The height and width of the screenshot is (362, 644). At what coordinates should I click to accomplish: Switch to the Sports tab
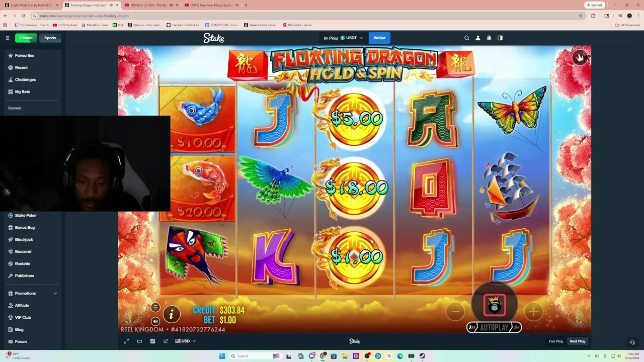tap(50, 38)
